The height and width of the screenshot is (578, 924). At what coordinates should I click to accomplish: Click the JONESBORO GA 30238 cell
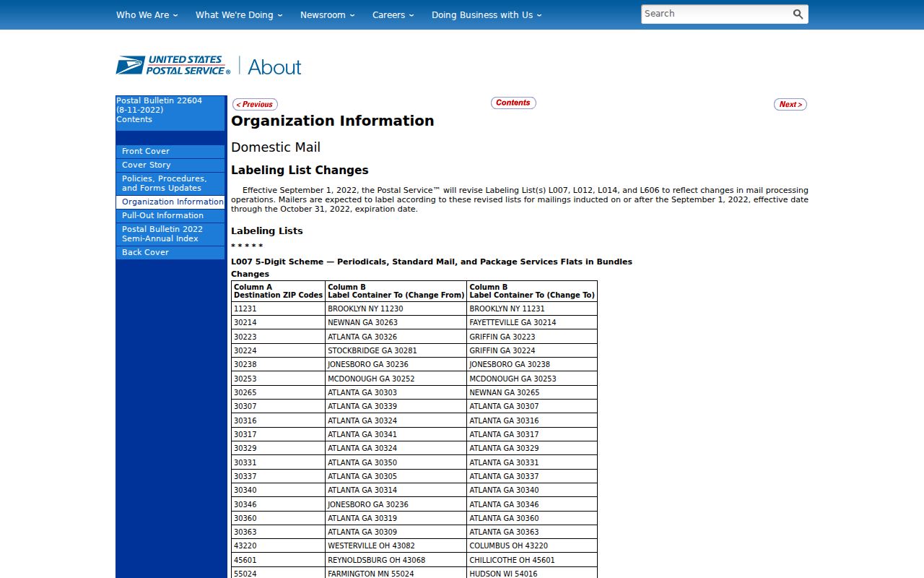point(532,365)
